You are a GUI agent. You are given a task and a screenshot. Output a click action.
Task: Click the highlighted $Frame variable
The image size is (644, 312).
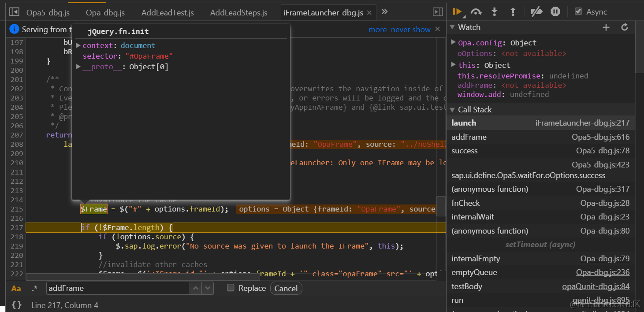click(x=93, y=209)
